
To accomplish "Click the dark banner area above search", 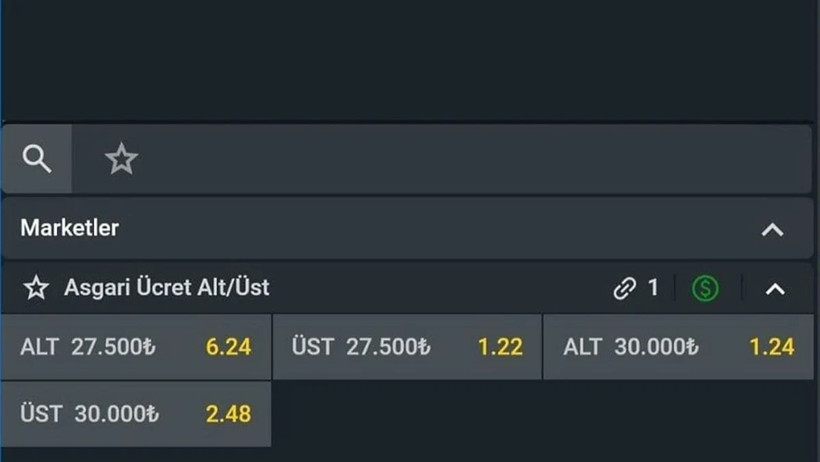I will tap(410, 60).
